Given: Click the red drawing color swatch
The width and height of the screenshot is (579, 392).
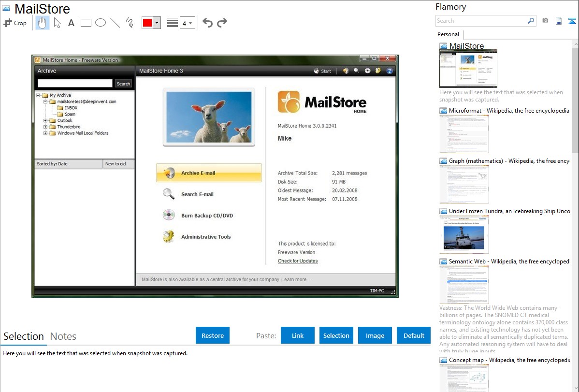Looking at the screenshot, I should 147,23.
